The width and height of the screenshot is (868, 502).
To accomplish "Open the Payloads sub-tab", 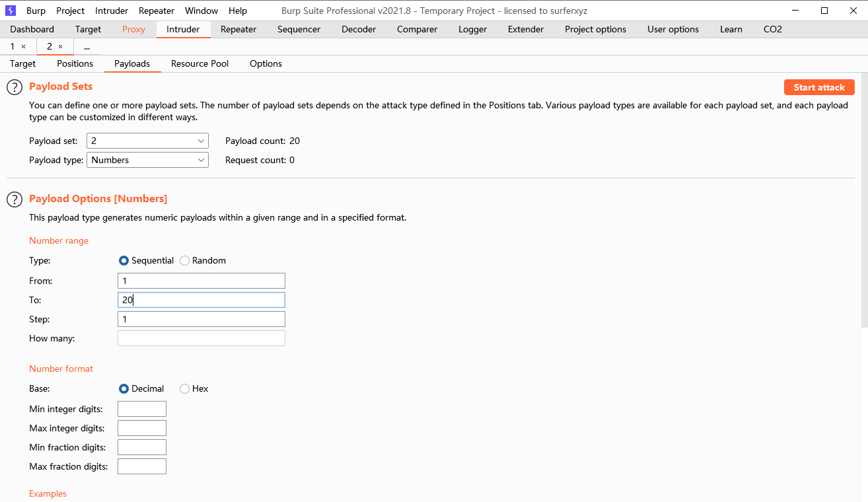I will click(x=132, y=63).
